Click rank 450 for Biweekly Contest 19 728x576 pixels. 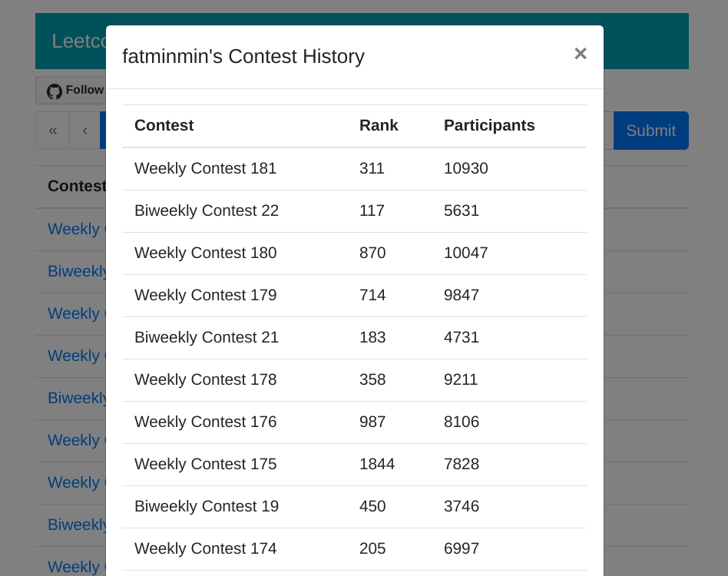coord(372,506)
